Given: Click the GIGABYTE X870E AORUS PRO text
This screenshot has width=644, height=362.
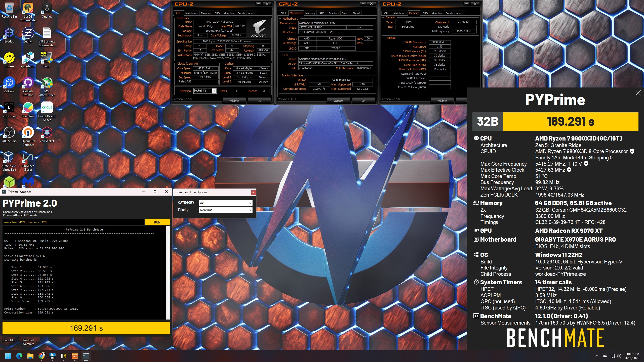Looking at the screenshot, I should (575, 240).
